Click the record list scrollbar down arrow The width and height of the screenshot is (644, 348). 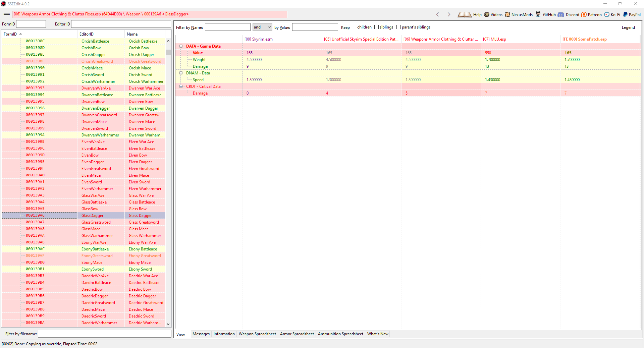(168, 324)
